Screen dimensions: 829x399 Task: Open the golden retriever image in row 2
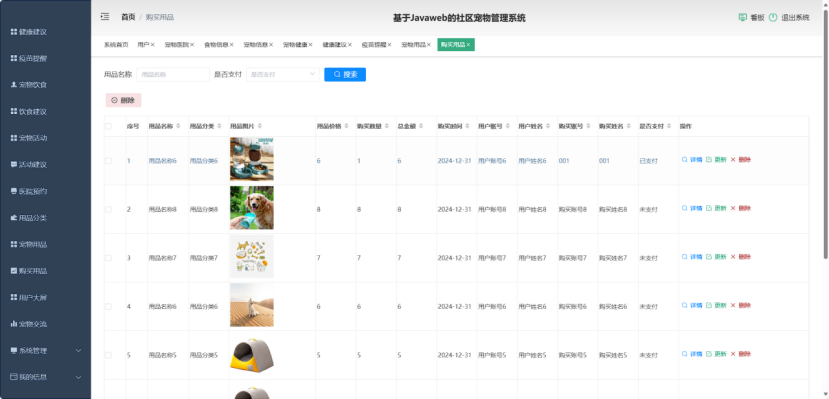252,208
